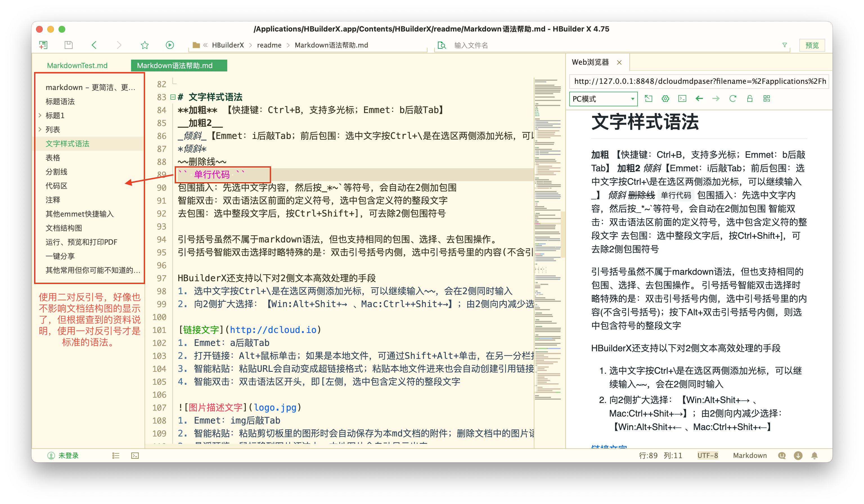864x504 pixels.
Task: Click the web browser back arrow
Action: [x=699, y=99]
